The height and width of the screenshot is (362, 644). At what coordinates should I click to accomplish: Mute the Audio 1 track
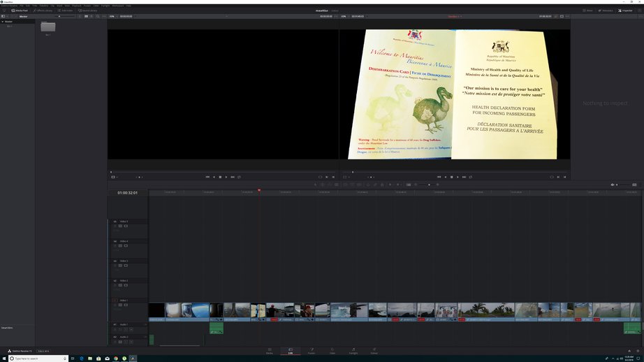click(x=131, y=329)
